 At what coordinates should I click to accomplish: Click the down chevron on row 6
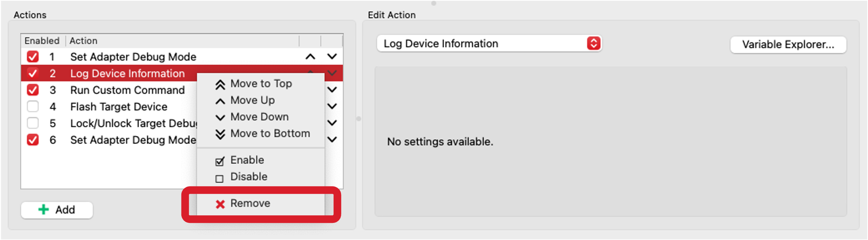tap(331, 140)
